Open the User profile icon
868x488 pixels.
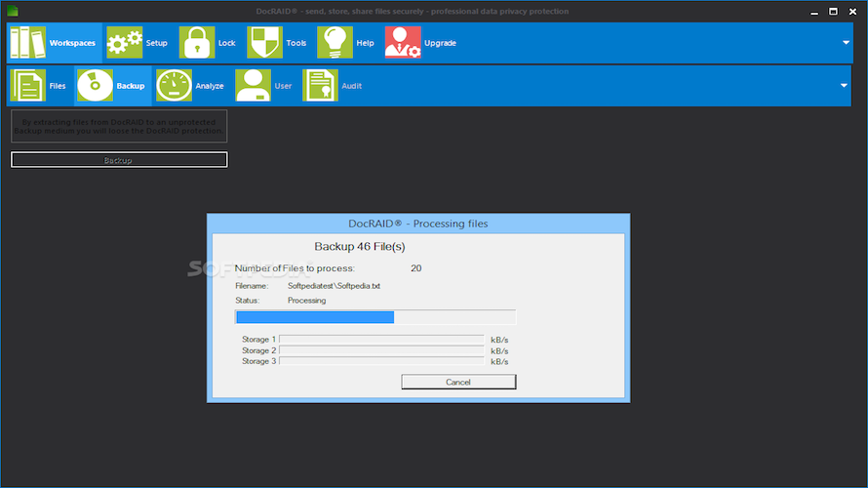pos(253,85)
